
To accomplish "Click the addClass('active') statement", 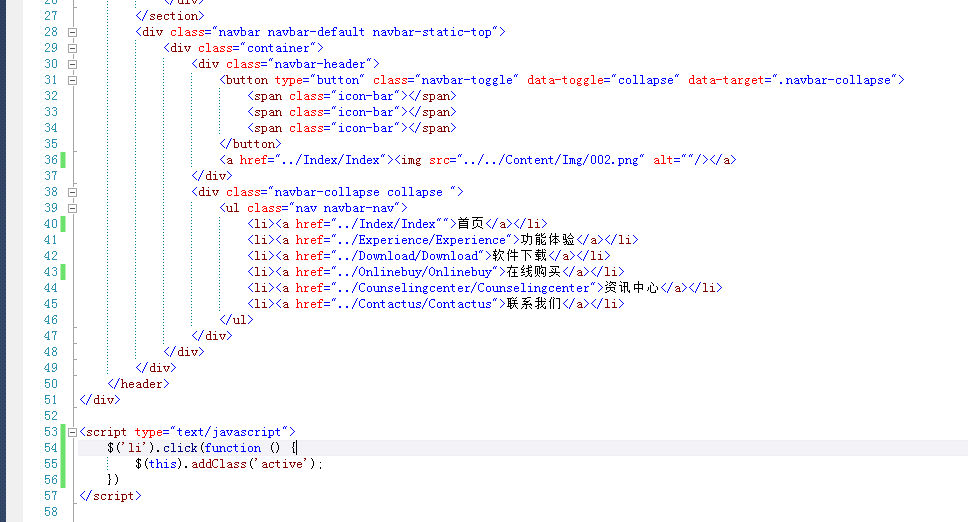I will pos(229,465).
